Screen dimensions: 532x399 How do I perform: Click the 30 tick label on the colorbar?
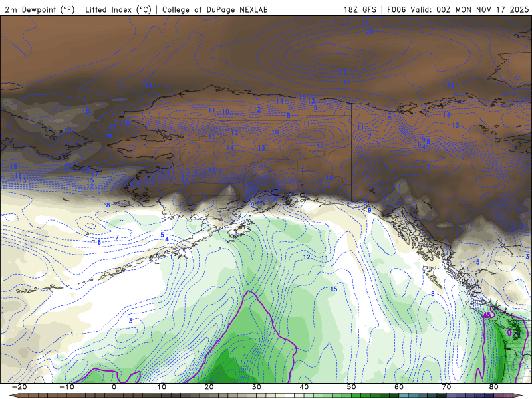257,387
